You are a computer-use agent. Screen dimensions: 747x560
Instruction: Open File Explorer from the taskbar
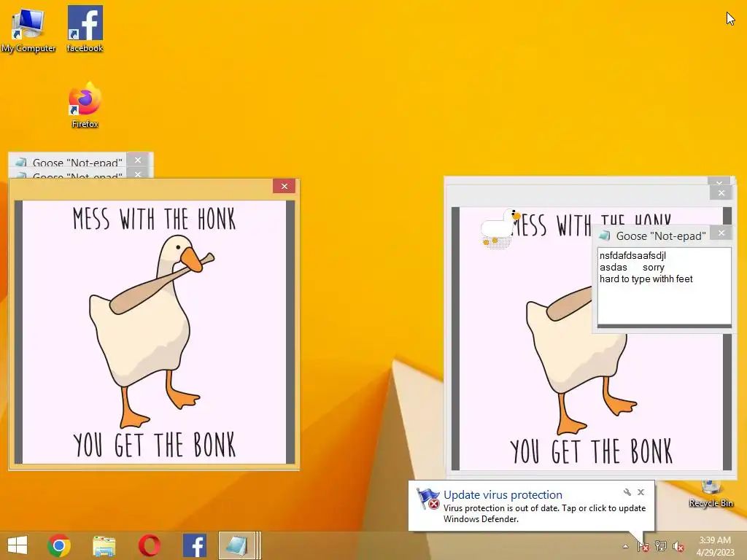(x=104, y=545)
